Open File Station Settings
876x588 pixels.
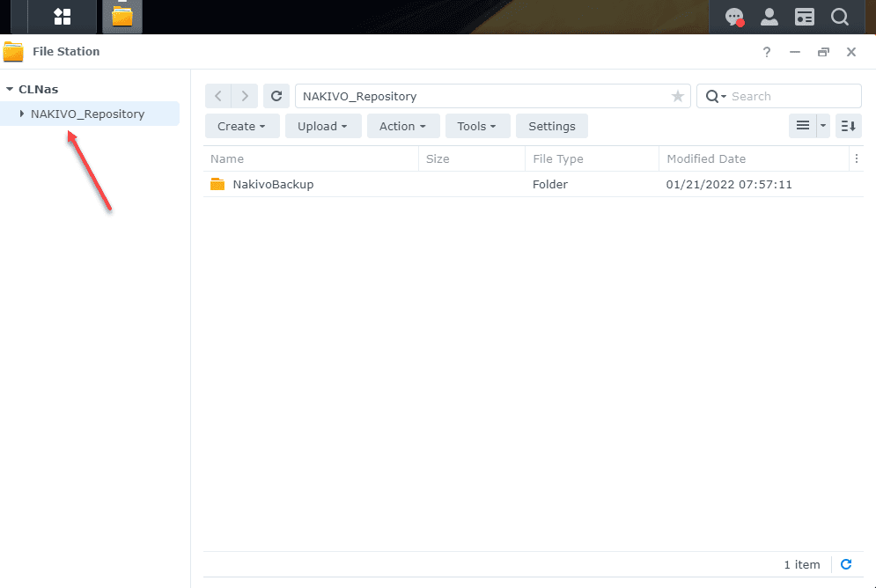[x=552, y=126]
